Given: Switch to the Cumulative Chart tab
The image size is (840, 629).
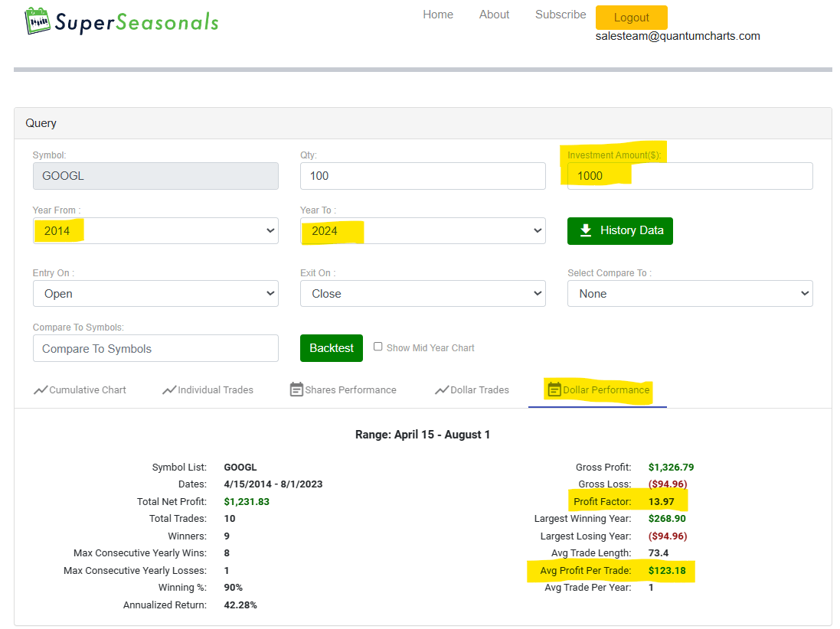Looking at the screenshot, I should (80, 390).
